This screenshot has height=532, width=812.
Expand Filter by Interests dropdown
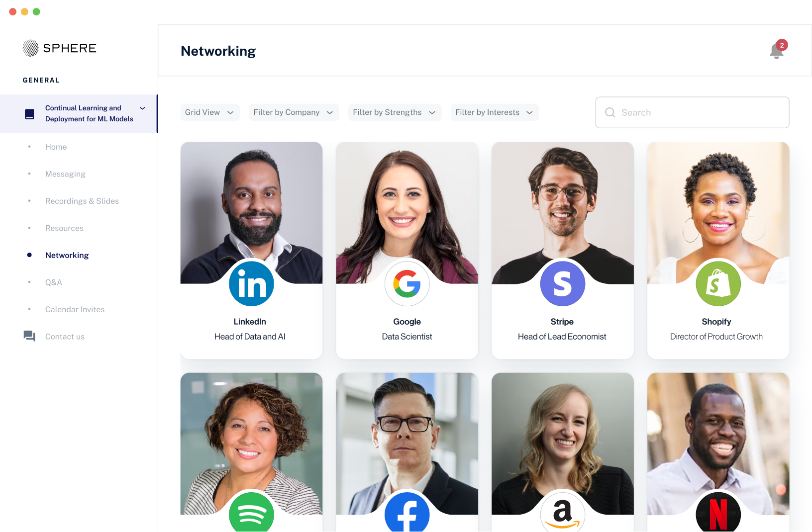(x=495, y=112)
